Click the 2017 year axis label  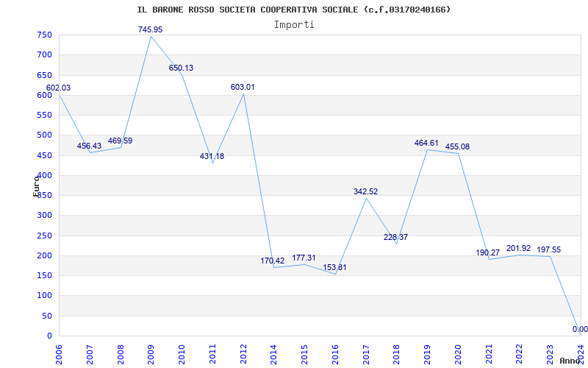tap(365, 355)
